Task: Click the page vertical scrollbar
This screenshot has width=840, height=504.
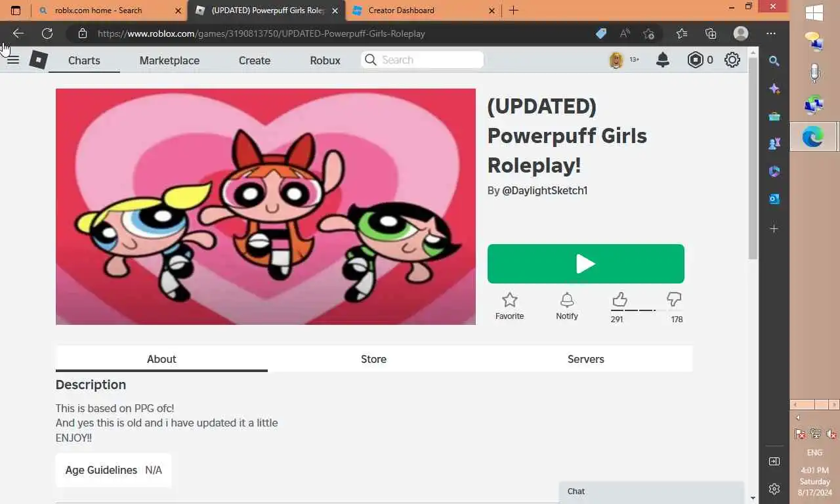Action: [x=753, y=159]
